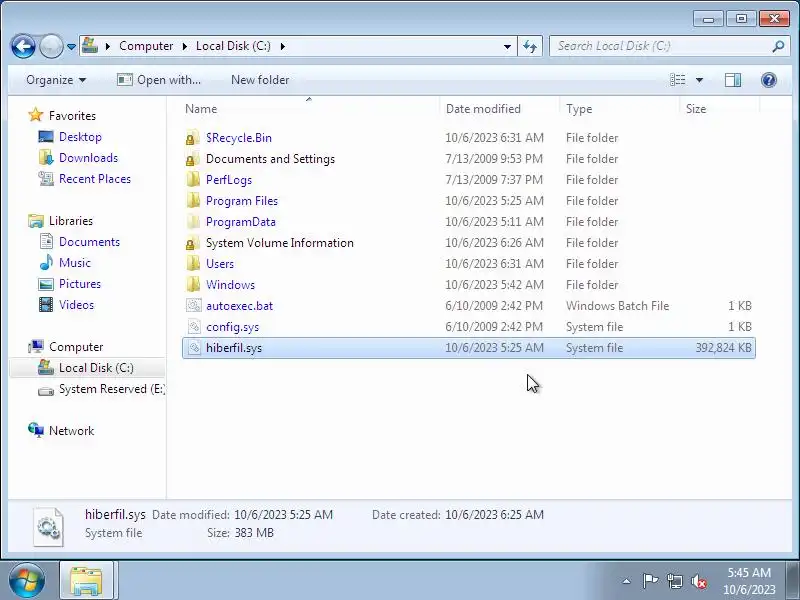Viewport: 800px width, 600px height.
Task: Select System Volume Information folder icon
Action: tap(192, 243)
